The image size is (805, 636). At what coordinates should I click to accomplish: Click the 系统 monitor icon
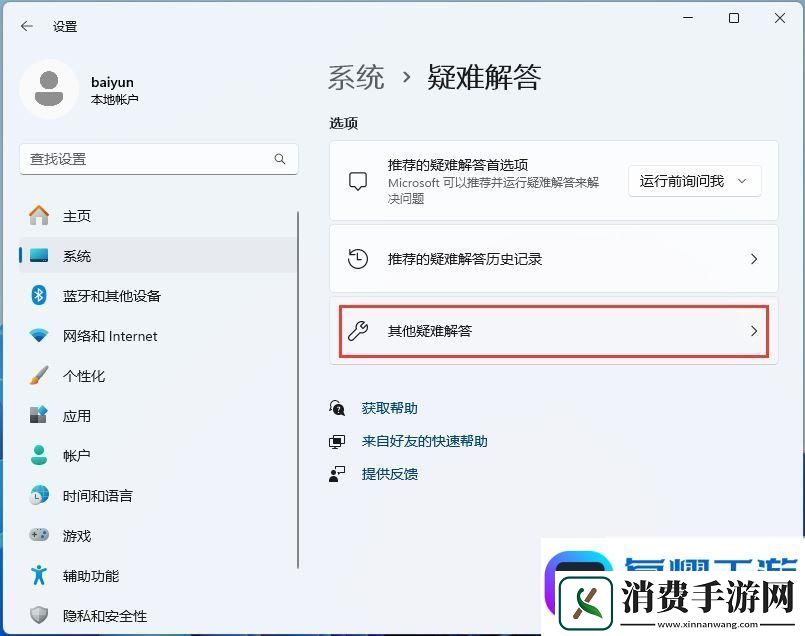(39, 255)
